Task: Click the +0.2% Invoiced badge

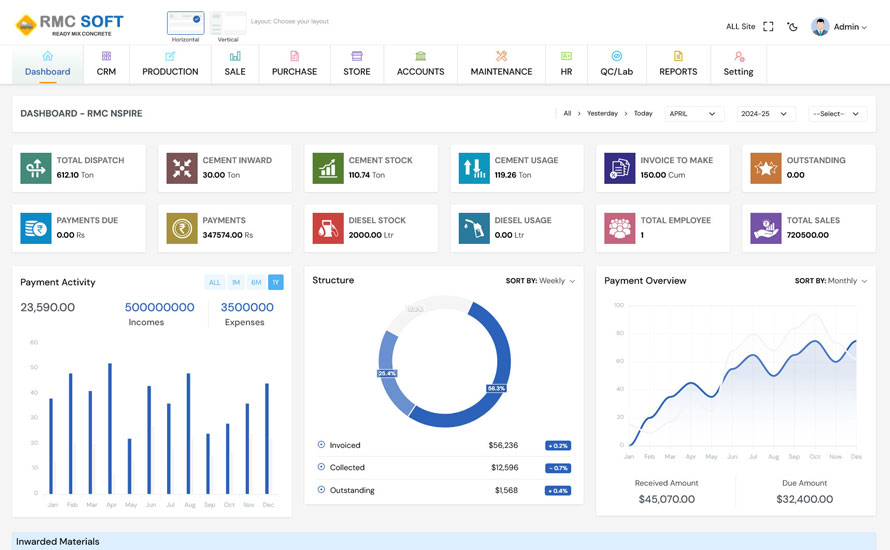Action: [558, 446]
